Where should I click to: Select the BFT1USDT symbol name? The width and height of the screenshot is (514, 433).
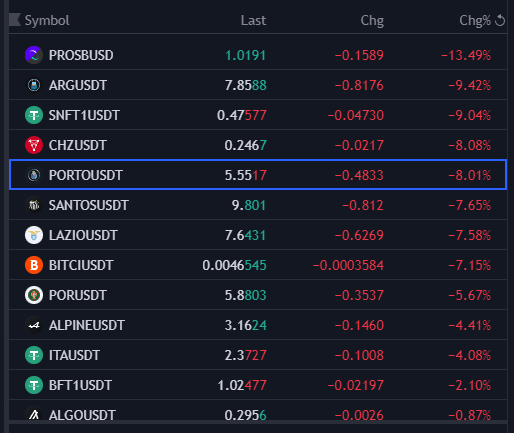tap(80, 385)
